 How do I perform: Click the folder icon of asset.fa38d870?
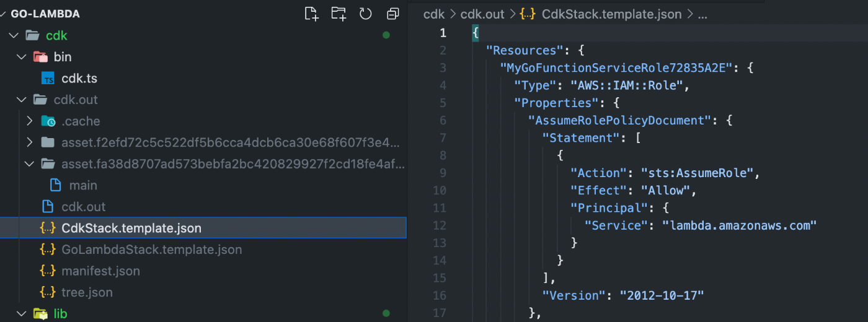click(48, 164)
